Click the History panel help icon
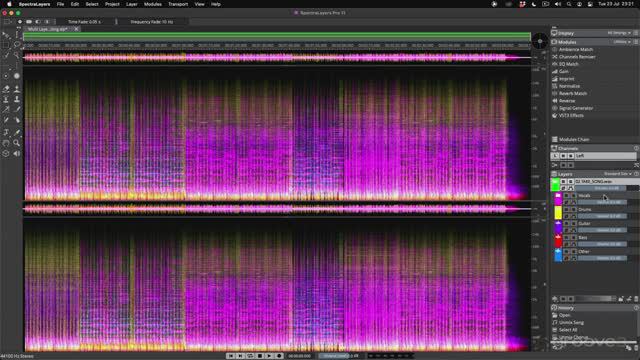The height and width of the screenshot is (360, 640). (636, 308)
